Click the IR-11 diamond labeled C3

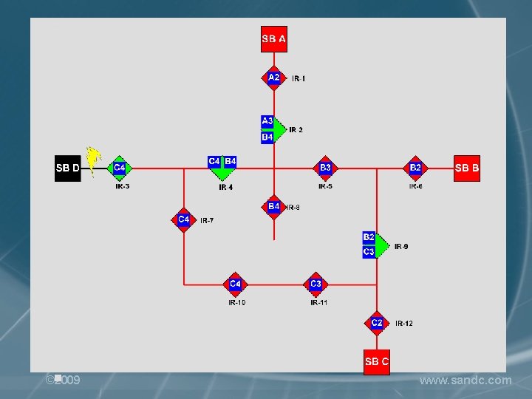(x=316, y=284)
